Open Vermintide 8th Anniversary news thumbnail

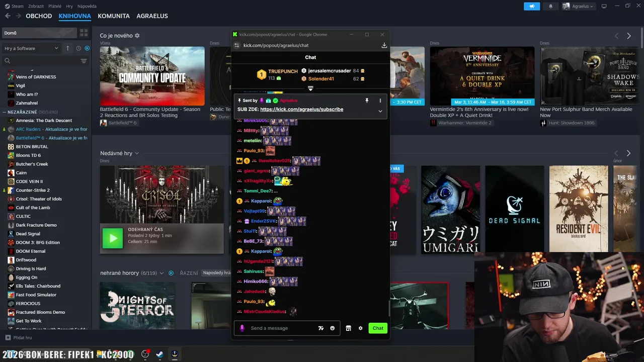(482, 76)
